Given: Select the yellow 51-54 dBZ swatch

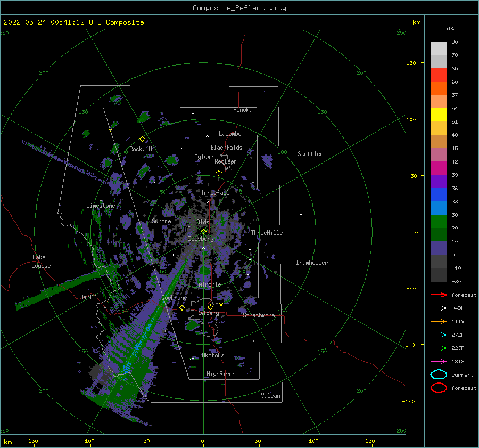Looking at the screenshot, I should (439, 115).
